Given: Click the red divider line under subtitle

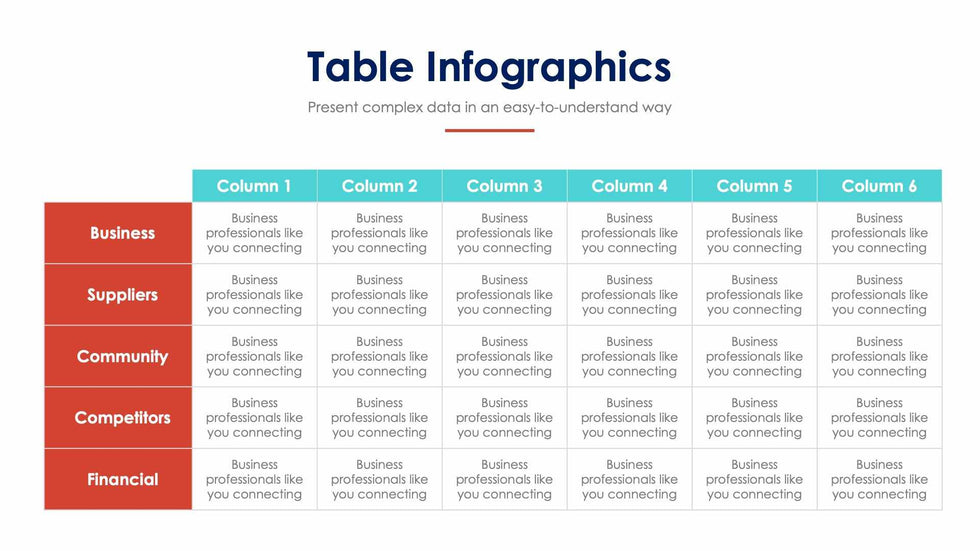Looking at the screenshot, I should (x=489, y=130).
